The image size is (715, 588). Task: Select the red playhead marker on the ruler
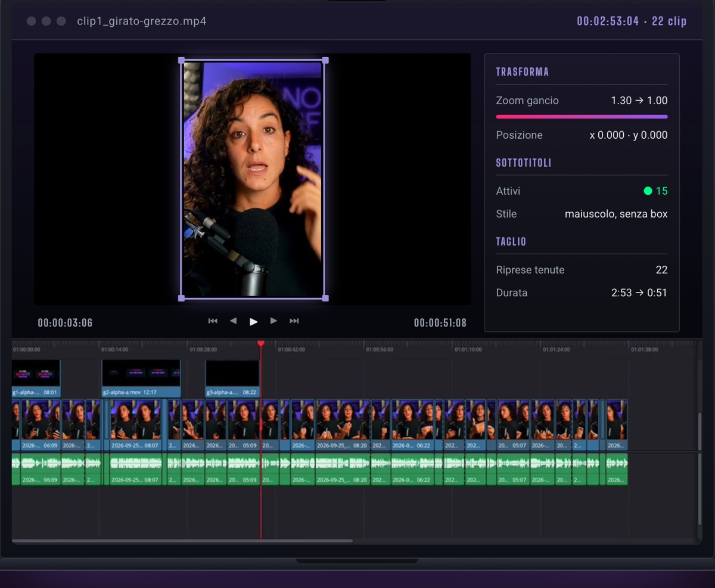click(260, 344)
